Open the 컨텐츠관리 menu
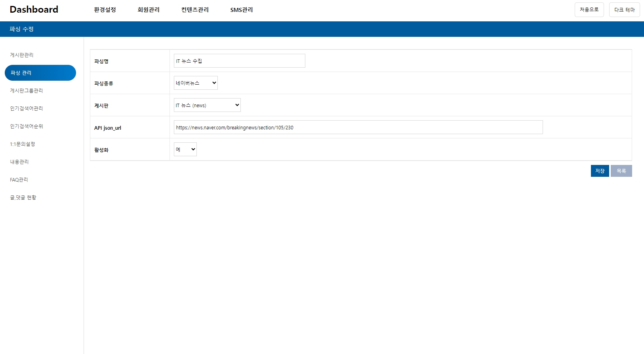The height and width of the screenshot is (354, 644). click(195, 9)
